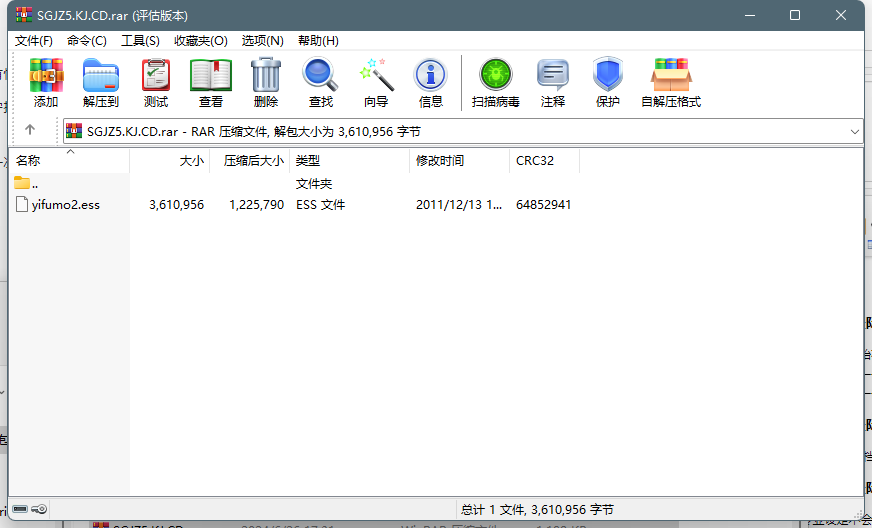Screen dimensions: 872x528
Task: Start the Virus Scan (扫描病毒) tool
Action: coord(496,82)
